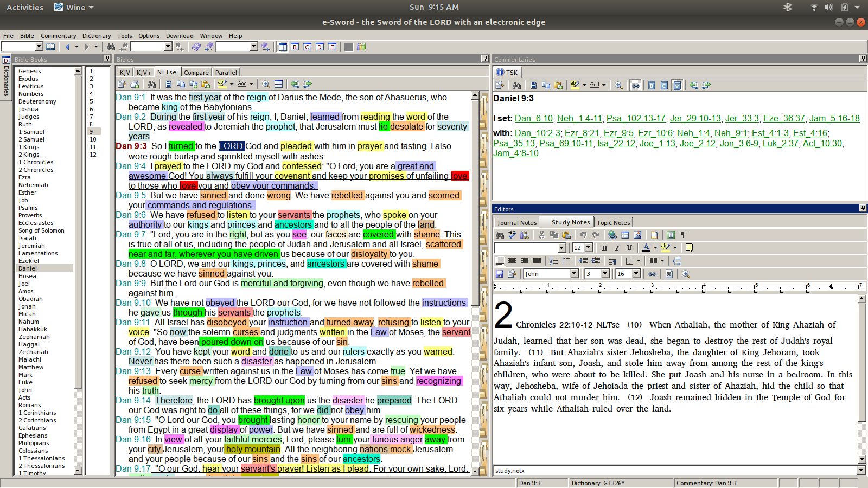Open the Dan_10:2-3 cross-reference link
Screen dimensions: 868x488
pyautogui.click(x=538, y=133)
